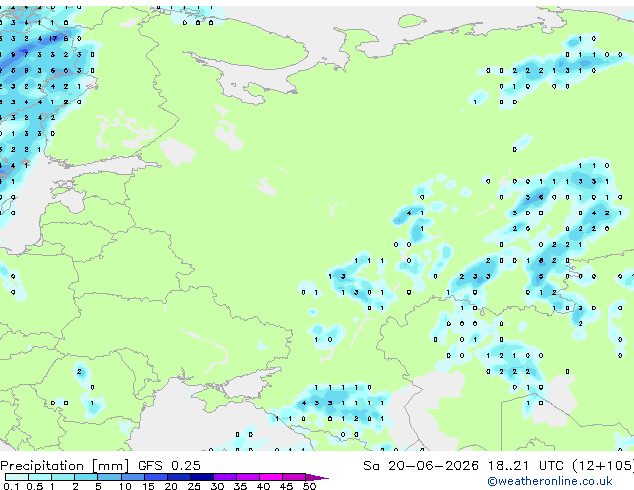The width and height of the screenshot is (634, 490).
Task: Click the date 'Sa 20-06-2026' text
Action: [421, 466]
